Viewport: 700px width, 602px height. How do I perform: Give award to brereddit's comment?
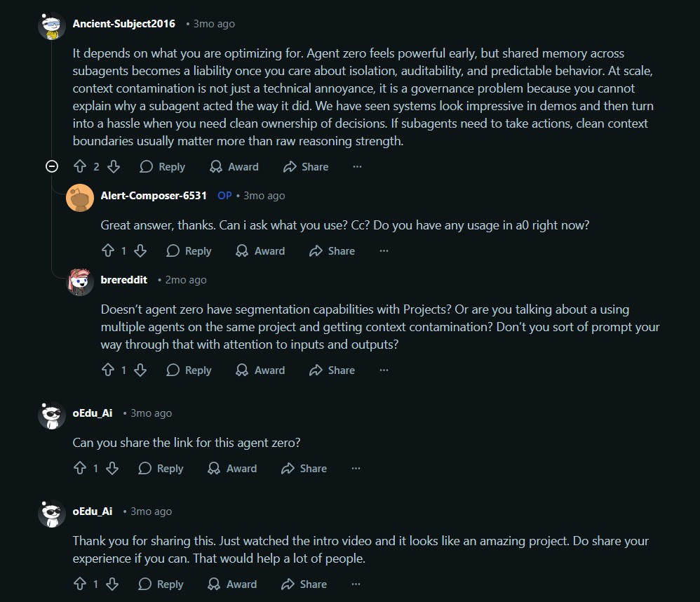pyautogui.click(x=260, y=370)
